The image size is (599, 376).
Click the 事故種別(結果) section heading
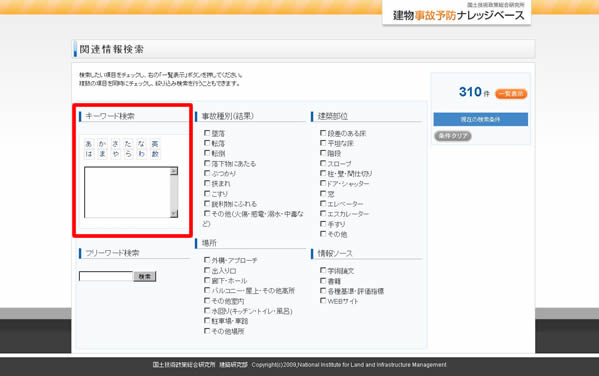pos(228,116)
